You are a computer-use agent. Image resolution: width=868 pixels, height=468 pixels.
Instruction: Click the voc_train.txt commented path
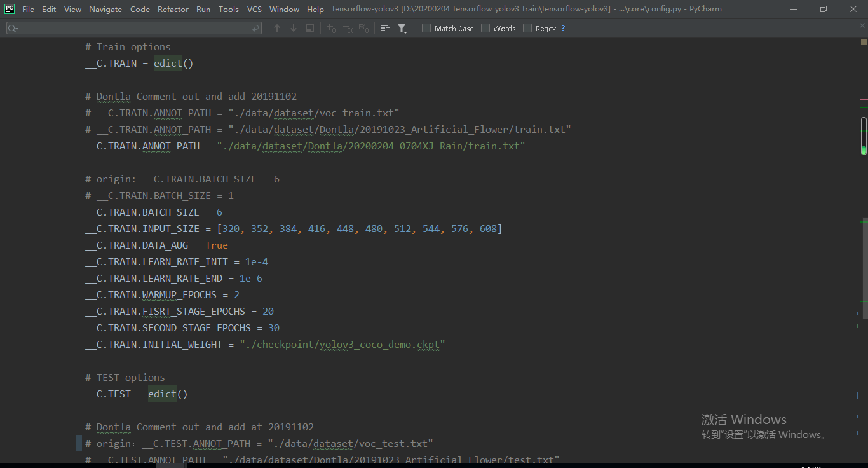coord(314,113)
